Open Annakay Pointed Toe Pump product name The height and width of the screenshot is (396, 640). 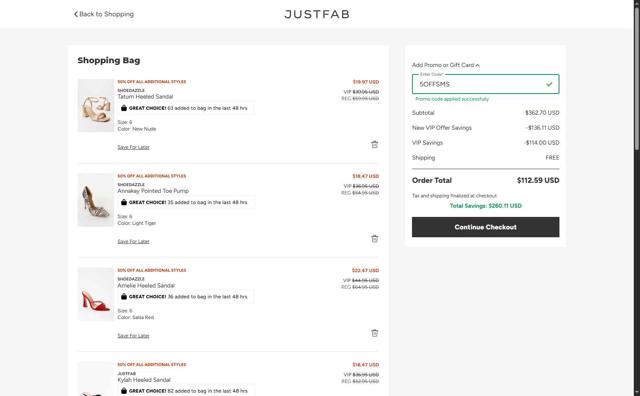pyautogui.click(x=153, y=191)
